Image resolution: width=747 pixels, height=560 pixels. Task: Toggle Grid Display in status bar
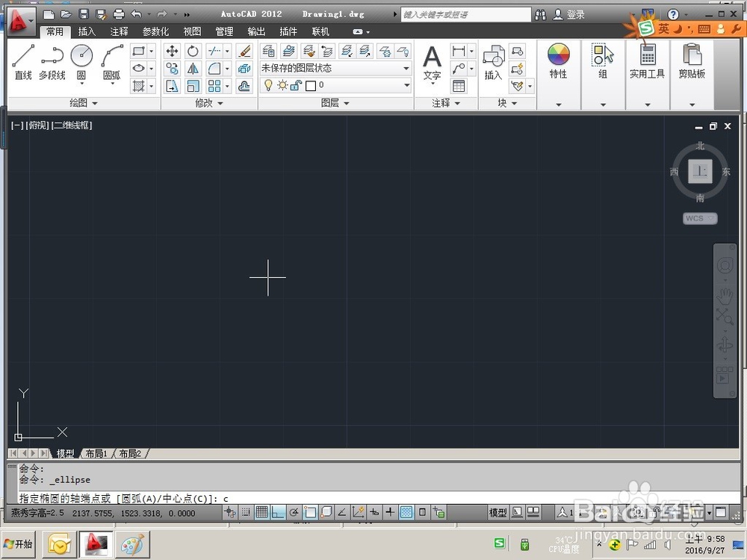tap(261, 512)
